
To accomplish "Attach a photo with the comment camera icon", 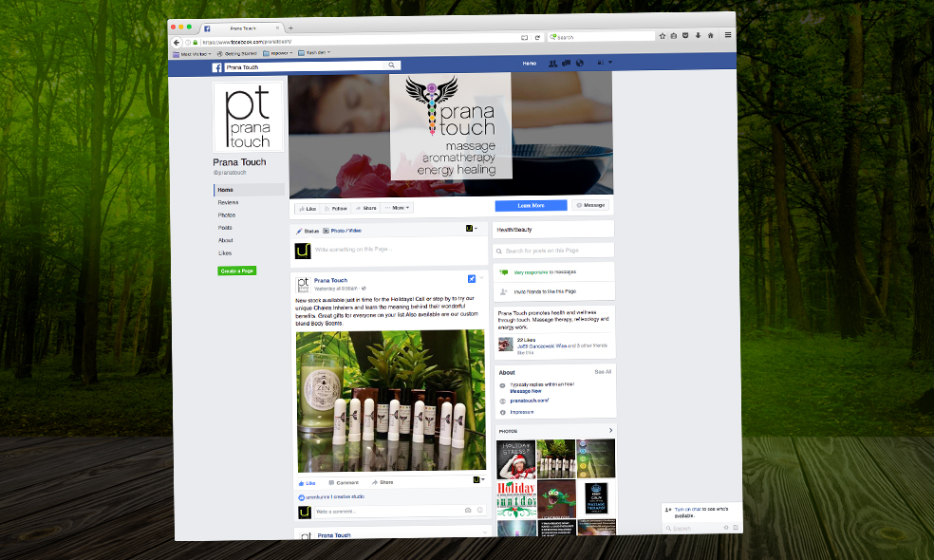I will [x=468, y=510].
